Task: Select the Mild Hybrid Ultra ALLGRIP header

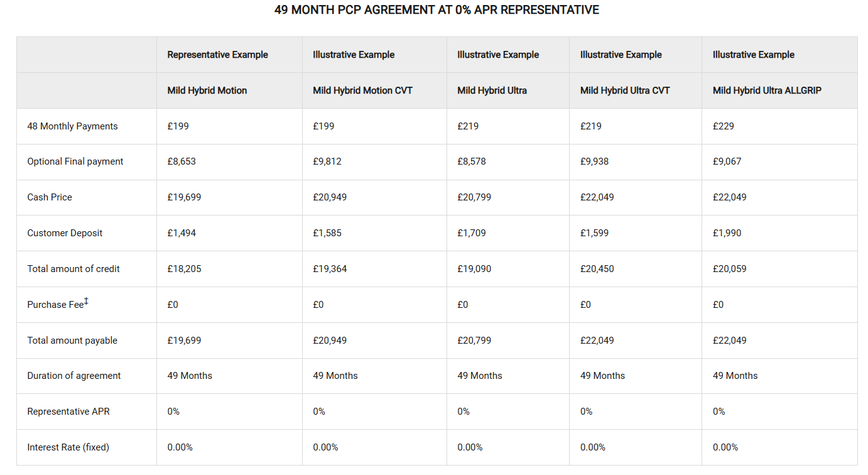Action: [767, 90]
